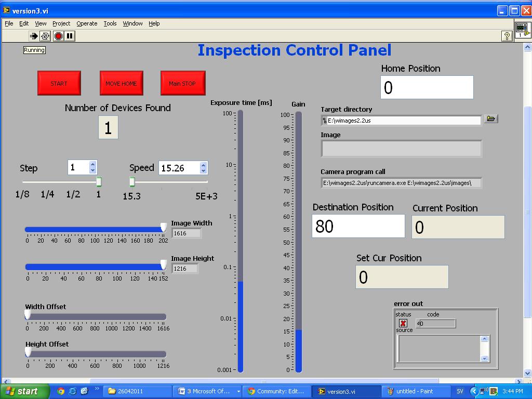
Task: Open Chrome from quick launch
Action: pyautogui.click(x=61, y=391)
